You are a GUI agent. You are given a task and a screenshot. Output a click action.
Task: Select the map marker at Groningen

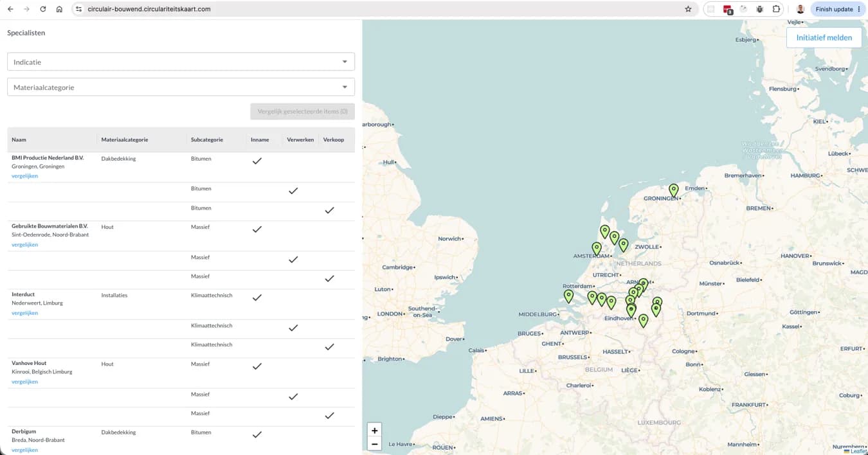673,190
